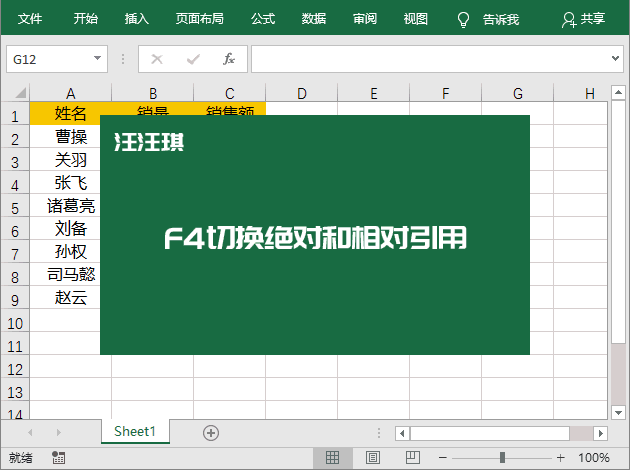Switch to Normal view icon
Screen dimensions: 630x470
[332, 458]
